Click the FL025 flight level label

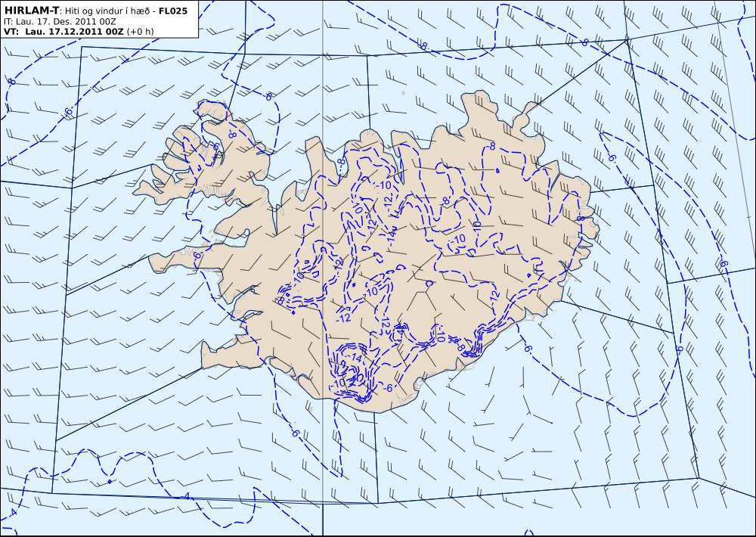[173, 11]
